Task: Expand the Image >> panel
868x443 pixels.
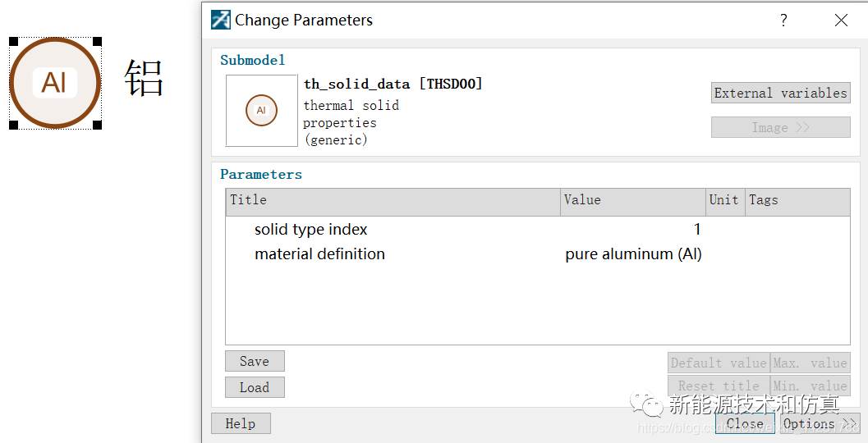Action: click(x=780, y=127)
